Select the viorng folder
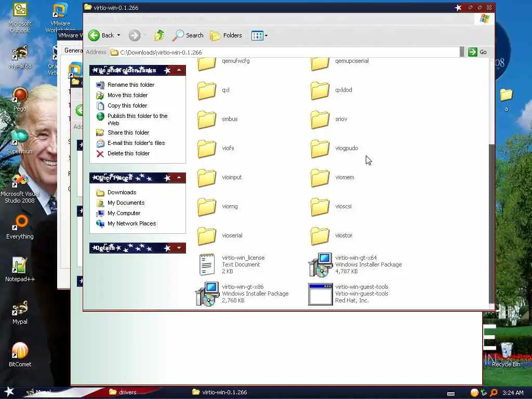Screen dimensions: 532x399 click(218, 207)
